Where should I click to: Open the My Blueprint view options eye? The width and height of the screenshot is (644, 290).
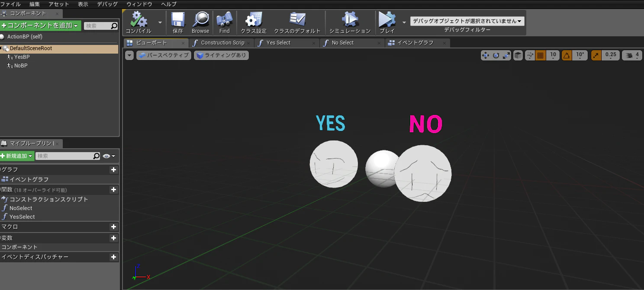[x=109, y=156]
